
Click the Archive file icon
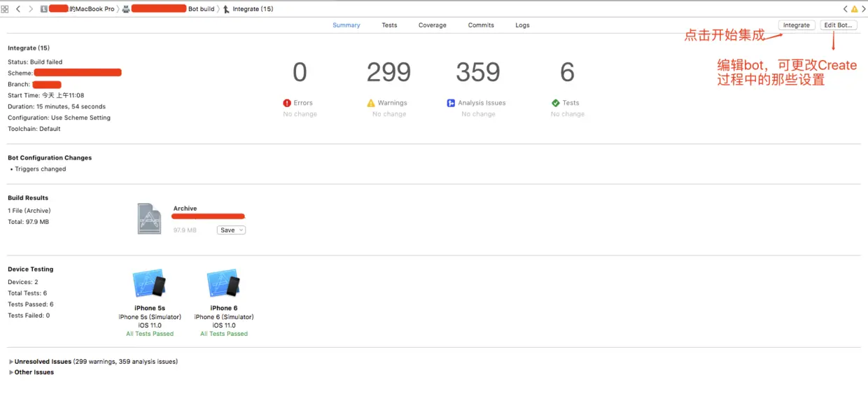click(149, 218)
